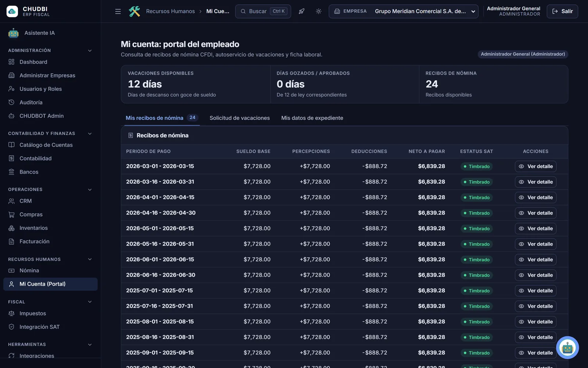Toggle light theme with sun icon
Image resolution: width=588 pixels, height=368 pixels.
click(319, 11)
